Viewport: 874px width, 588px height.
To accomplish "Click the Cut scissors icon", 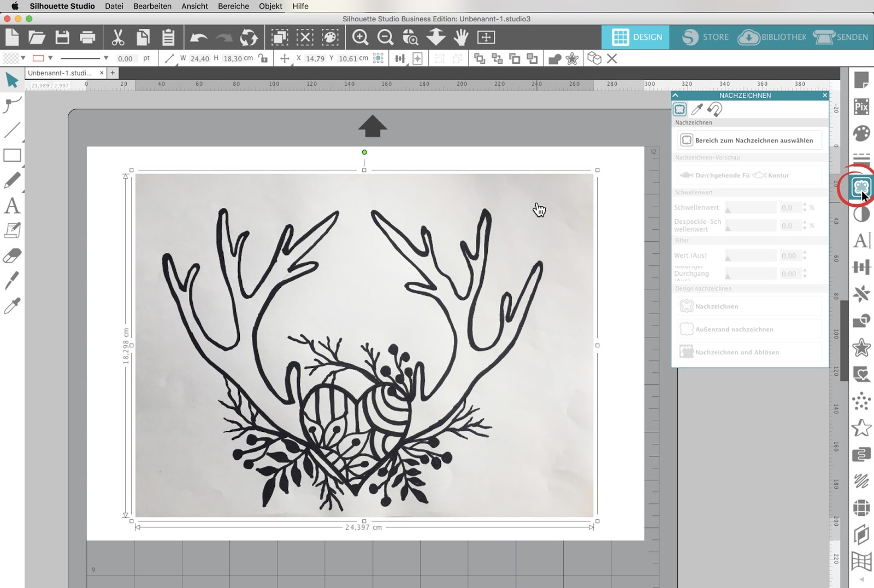I will [x=117, y=37].
